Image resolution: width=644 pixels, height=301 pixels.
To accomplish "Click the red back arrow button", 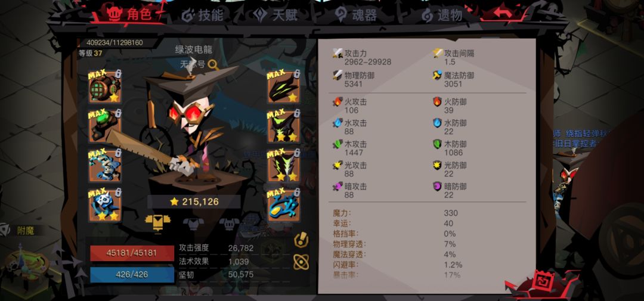I will tap(503, 13).
